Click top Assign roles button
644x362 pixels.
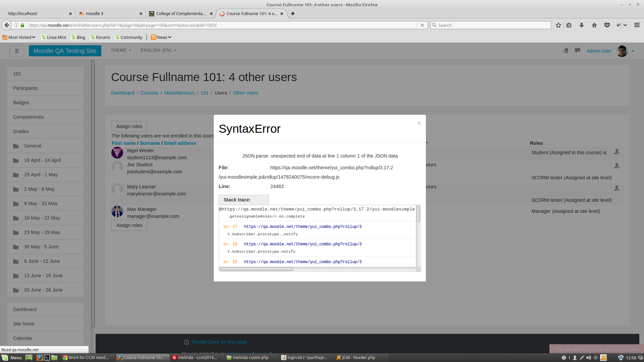pos(129,126)
